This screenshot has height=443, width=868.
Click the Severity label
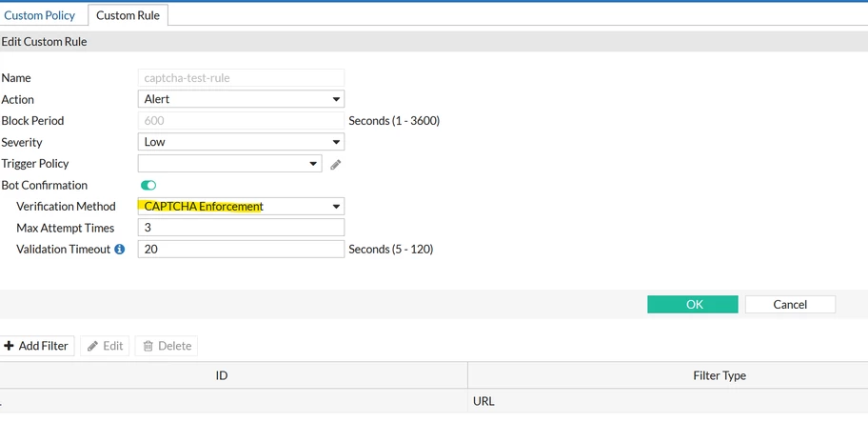(x=22, y=143)
